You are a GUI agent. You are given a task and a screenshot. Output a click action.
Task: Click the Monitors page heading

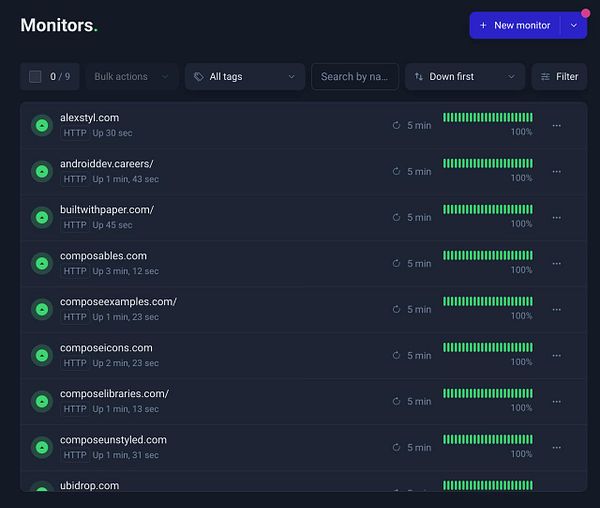coord(59,25)
